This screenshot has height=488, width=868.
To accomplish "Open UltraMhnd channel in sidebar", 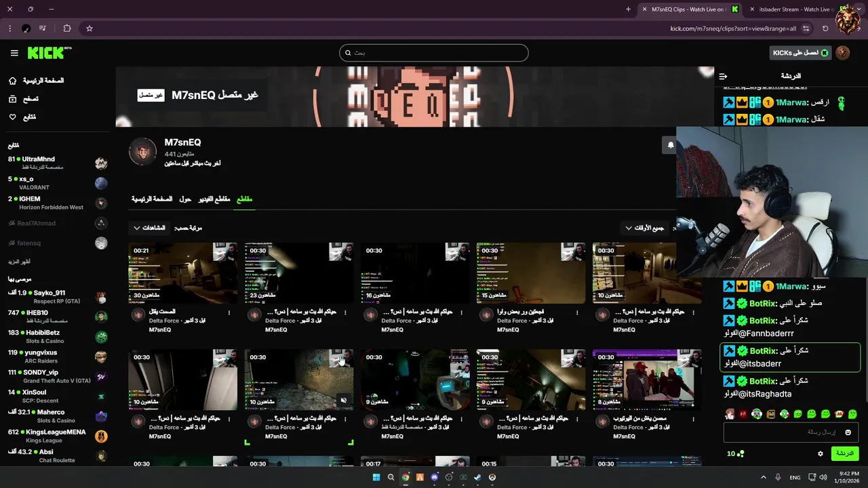I will pos(57,163).
